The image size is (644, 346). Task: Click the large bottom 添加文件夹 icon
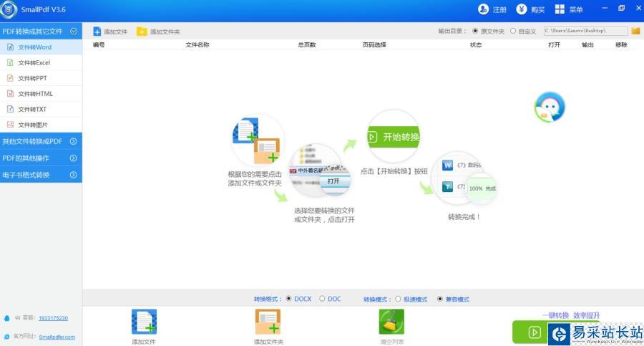point(268,322)
